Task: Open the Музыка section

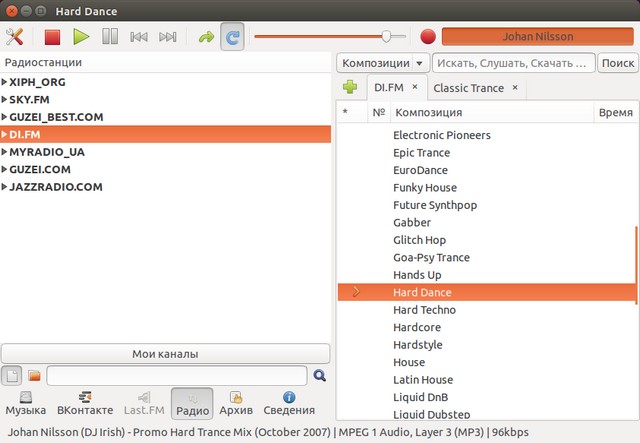Action: point(26,403)
